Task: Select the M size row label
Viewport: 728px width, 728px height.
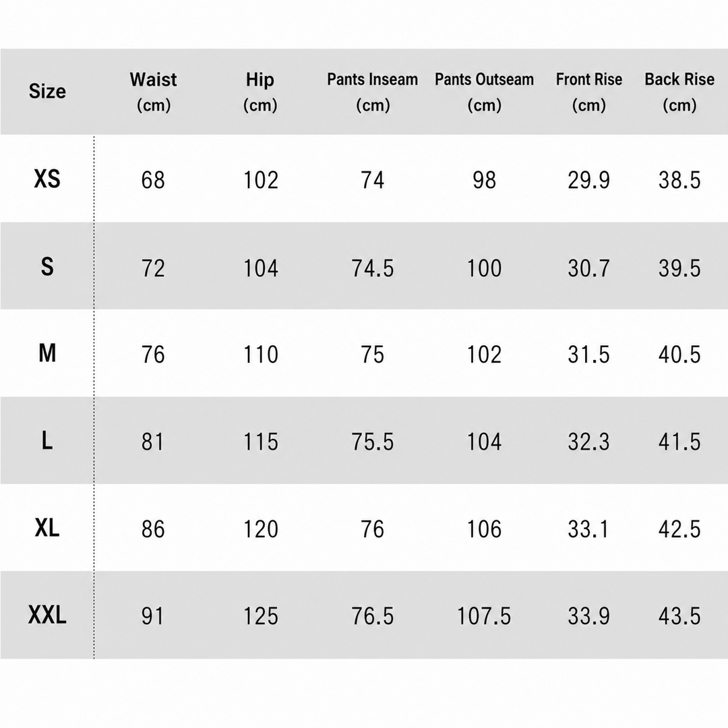Action: 47,353
